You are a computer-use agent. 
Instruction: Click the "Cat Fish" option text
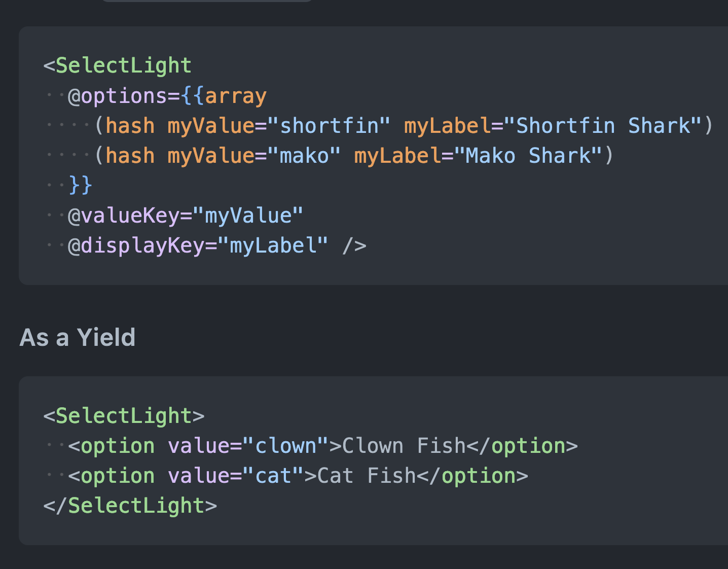[367, 476]
